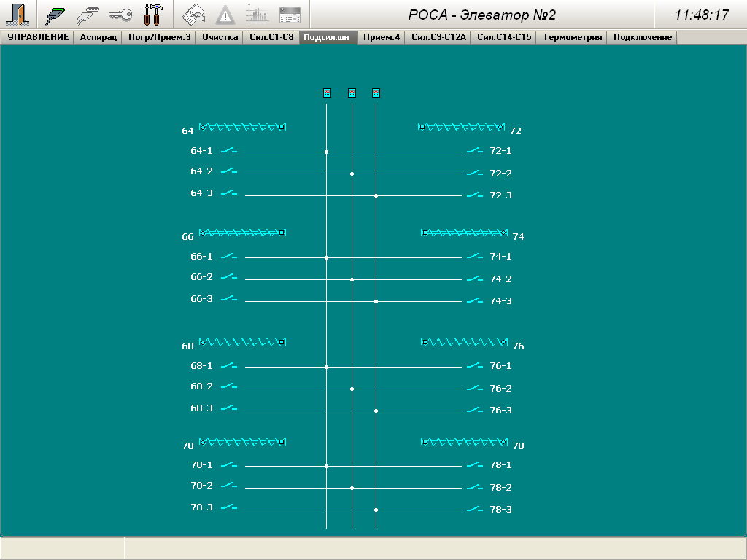Switch to the УПРАВЛЕНИЕ tab
The width and height of the screenshot is (747, 560).
[x=38, y=37]
